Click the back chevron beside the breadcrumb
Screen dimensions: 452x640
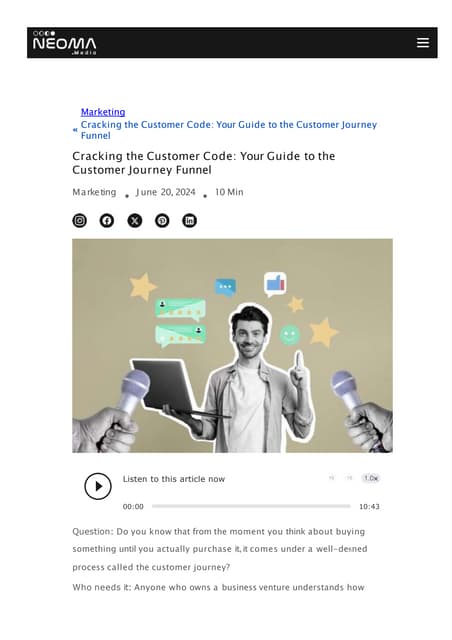tap(75, 130)
